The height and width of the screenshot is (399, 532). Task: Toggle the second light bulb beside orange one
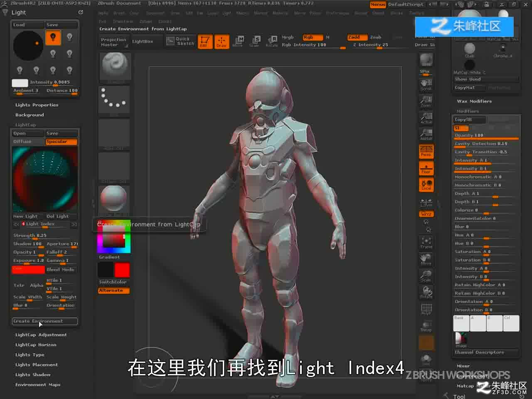click(69, 37)
